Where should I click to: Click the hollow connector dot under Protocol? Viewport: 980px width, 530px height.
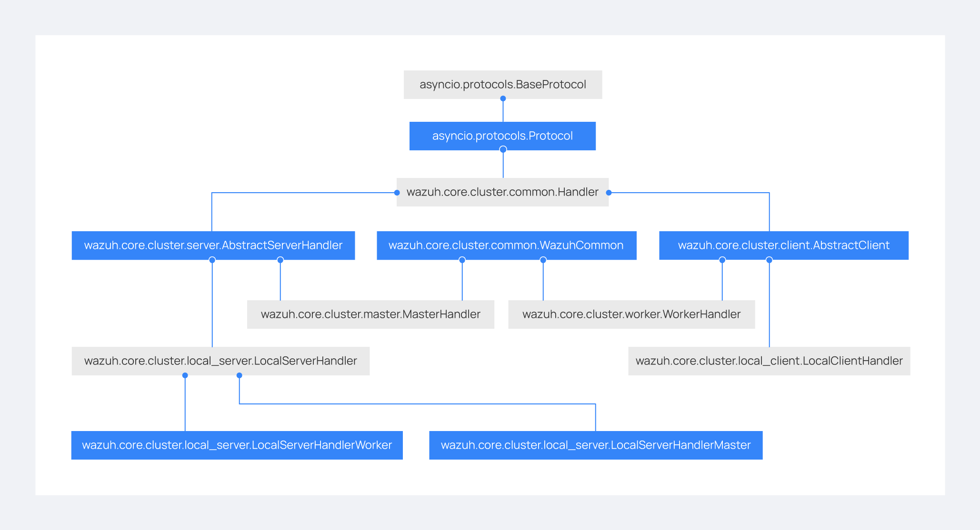point(503,149)
